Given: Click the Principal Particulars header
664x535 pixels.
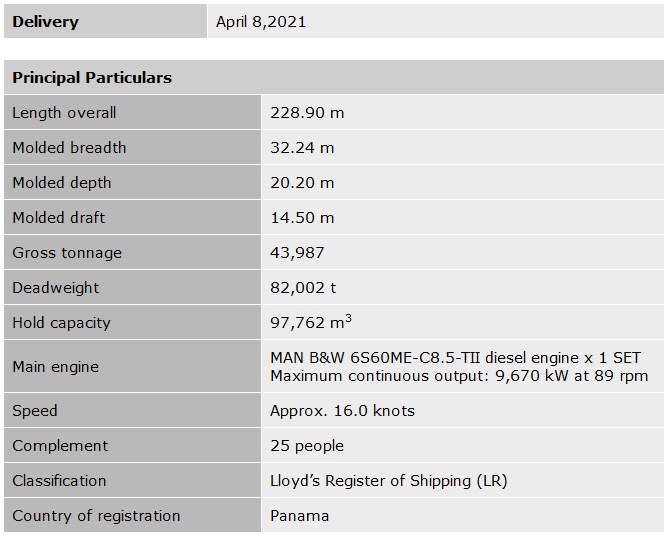Looking at the screenshot, I should tap(92, 77).
